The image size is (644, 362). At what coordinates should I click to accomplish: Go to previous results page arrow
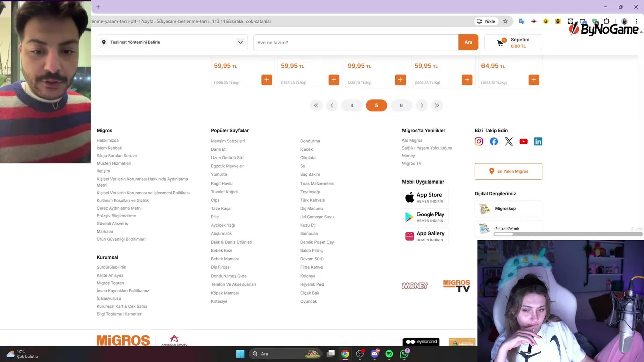pos(332,105)
